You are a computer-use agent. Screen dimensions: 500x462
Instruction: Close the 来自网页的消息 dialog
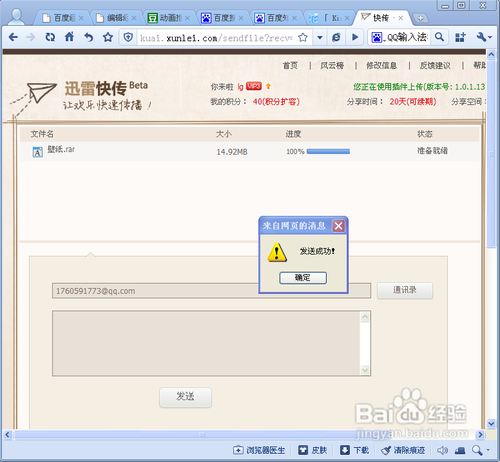[339, 226]
